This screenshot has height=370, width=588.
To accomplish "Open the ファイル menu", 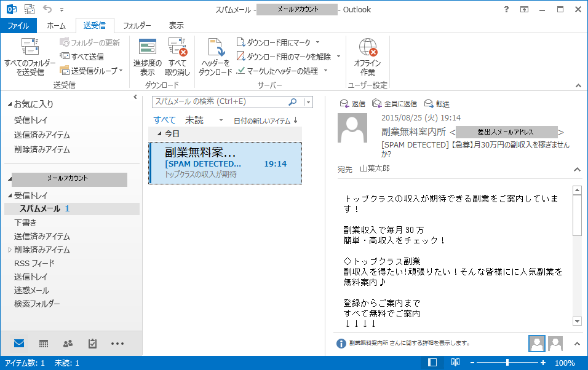I will [x=18, y=25].
